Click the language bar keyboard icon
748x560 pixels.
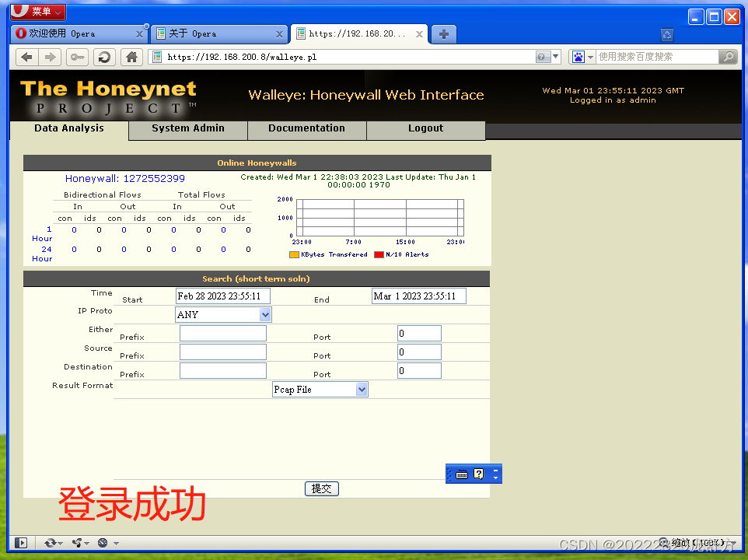point(462,474)
